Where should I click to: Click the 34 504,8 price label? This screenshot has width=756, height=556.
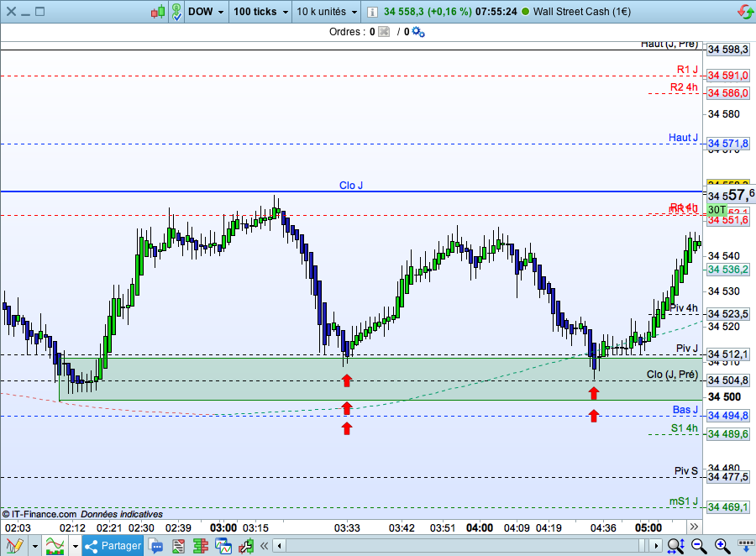728,380
